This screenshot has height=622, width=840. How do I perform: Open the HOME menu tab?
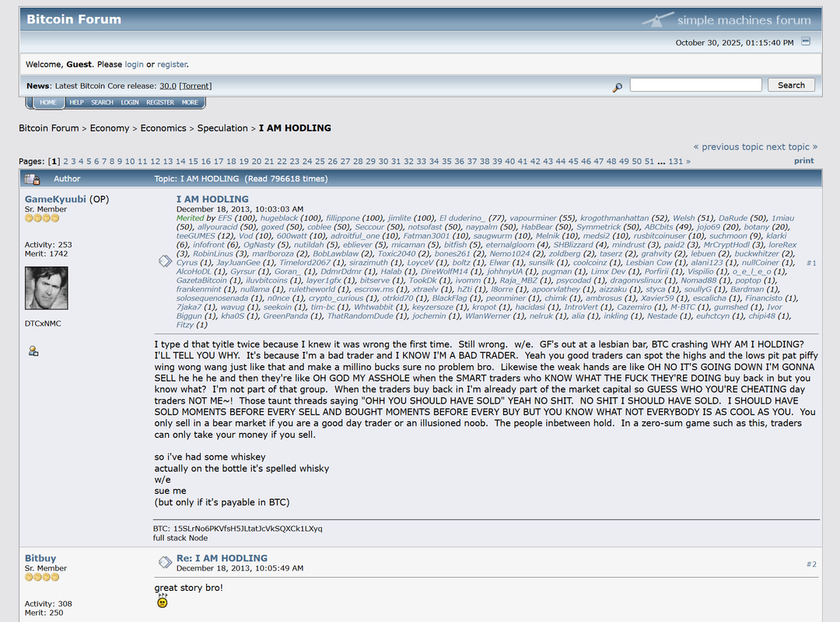(x=48, y=103)
